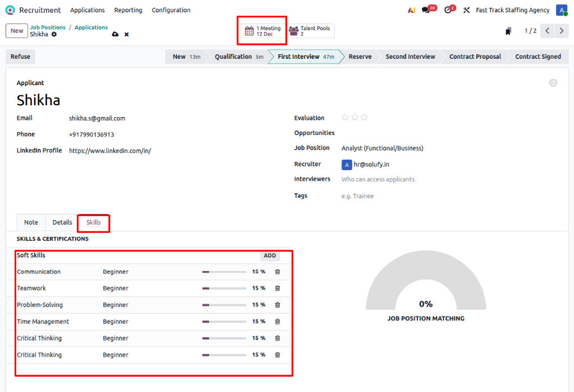Viewport: 574px width, 392px height.
Task: Open the AI assistant icon in top bar
Action: point(411,10)
